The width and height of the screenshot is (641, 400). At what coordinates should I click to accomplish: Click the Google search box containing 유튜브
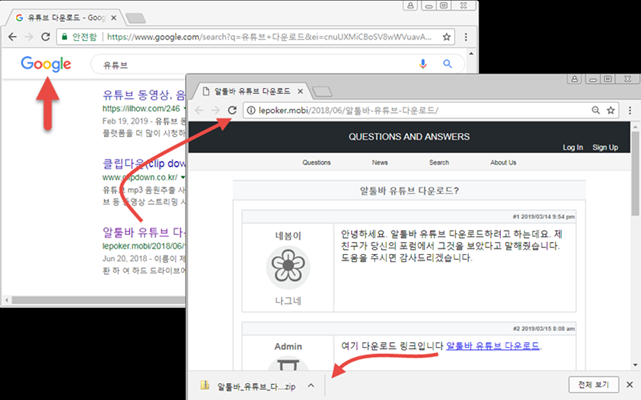point(250,64)
